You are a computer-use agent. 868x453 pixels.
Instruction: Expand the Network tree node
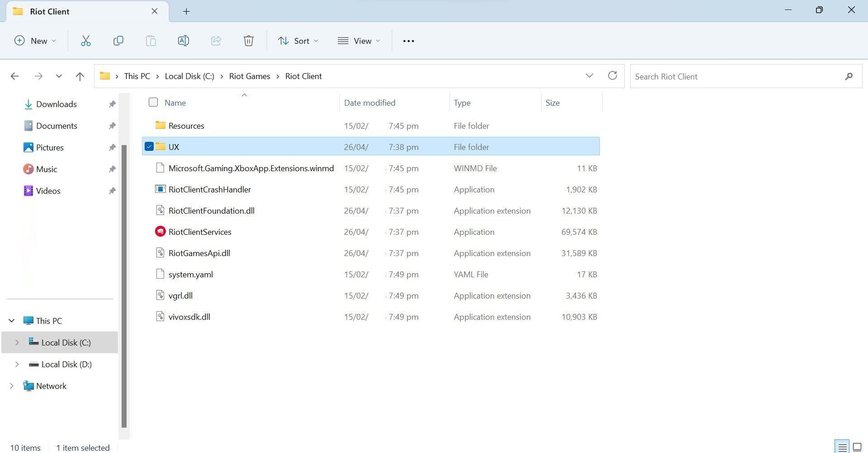pyautogui.click(x=12, y=386)
